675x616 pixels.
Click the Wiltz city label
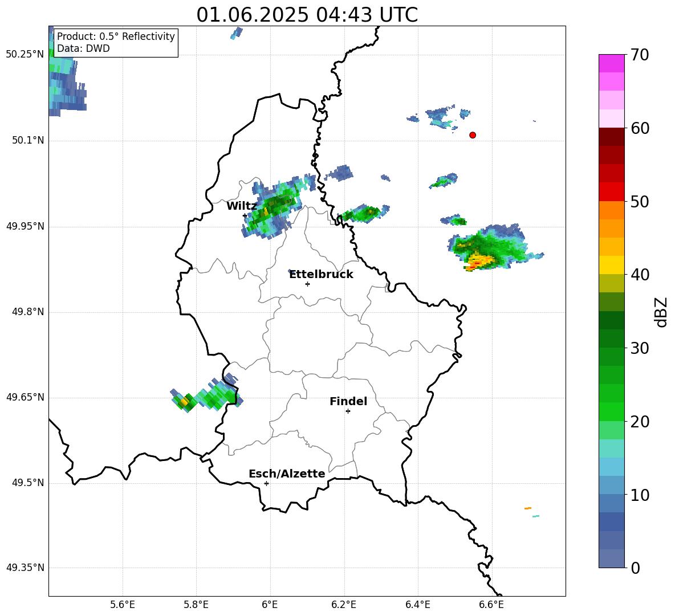click(x=242, y=206)
